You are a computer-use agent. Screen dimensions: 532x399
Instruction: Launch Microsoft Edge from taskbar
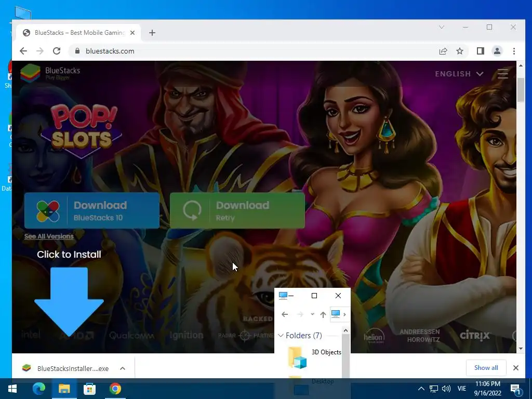(x=38, y=389)
